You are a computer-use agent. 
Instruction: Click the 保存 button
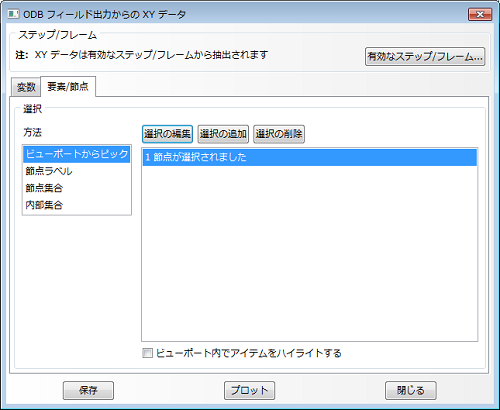[88, 390]
